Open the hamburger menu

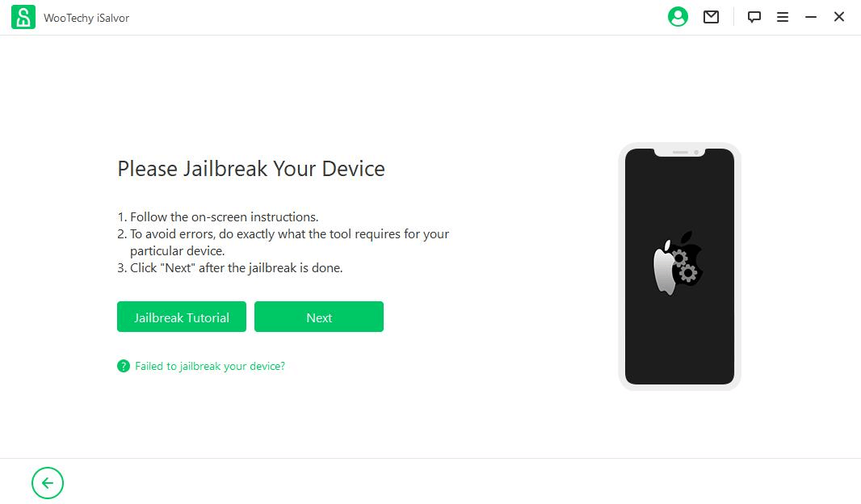pyautogui.click(x=783, y=18)
